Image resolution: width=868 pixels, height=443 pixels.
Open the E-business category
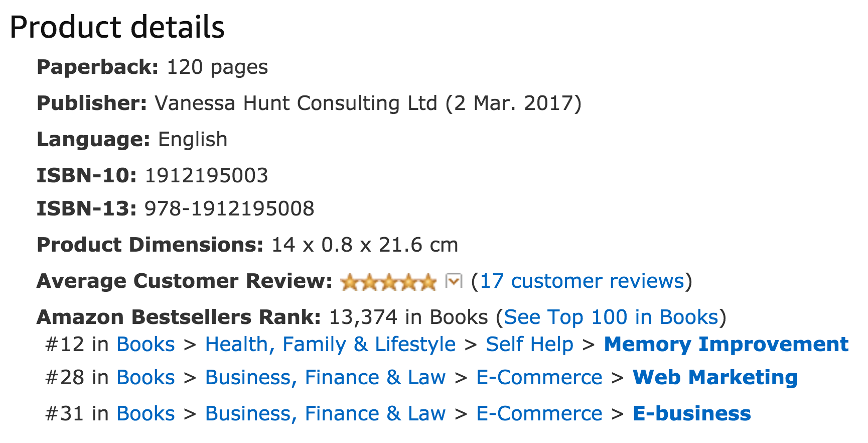coord(692,413)
